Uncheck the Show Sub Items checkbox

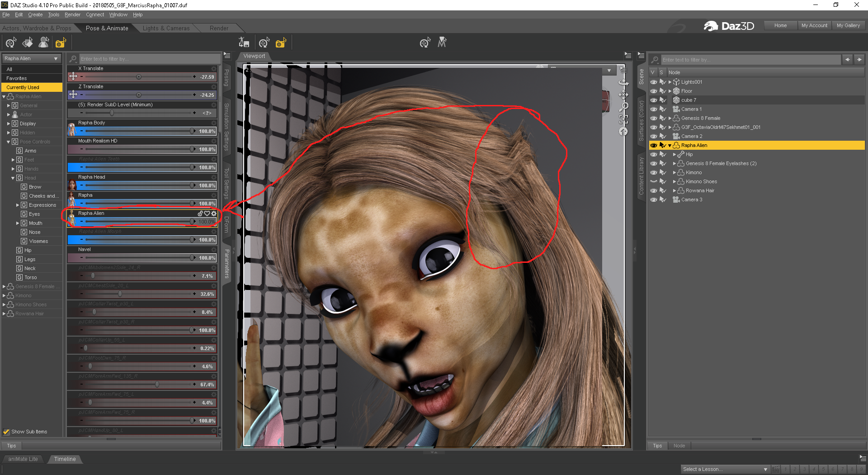tap(6, 432)
